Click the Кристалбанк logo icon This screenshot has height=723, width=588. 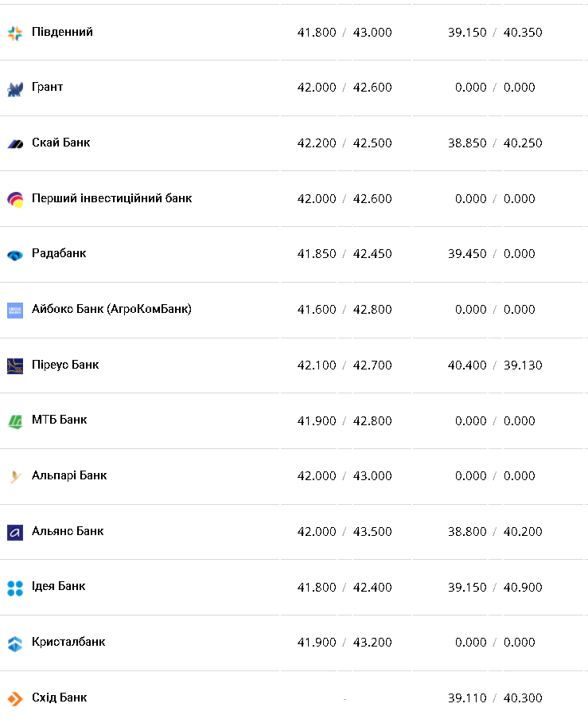[15, 643]
